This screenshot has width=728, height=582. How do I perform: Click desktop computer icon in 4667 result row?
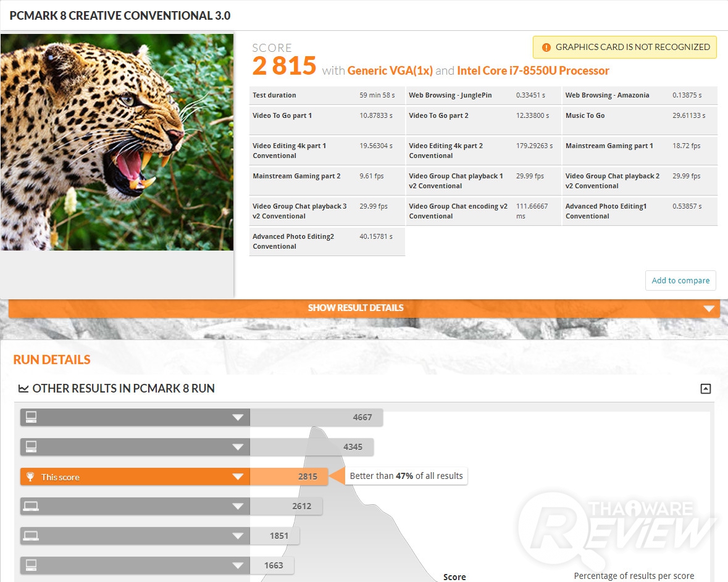tap(31, 417)
